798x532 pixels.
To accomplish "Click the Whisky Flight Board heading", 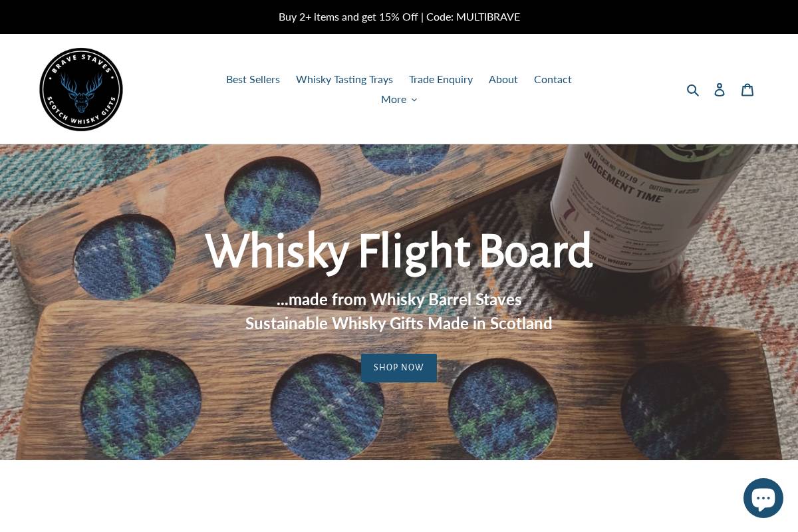I will [x=399, y=251].
